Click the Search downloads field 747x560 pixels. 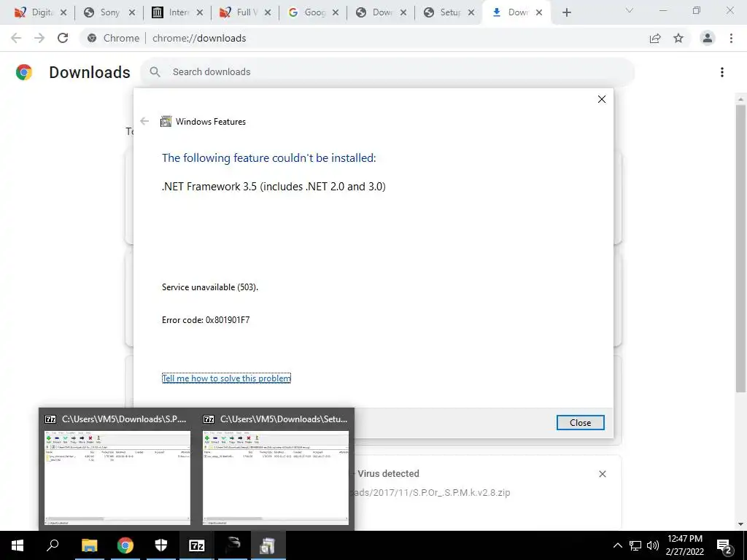pos(387,72)
